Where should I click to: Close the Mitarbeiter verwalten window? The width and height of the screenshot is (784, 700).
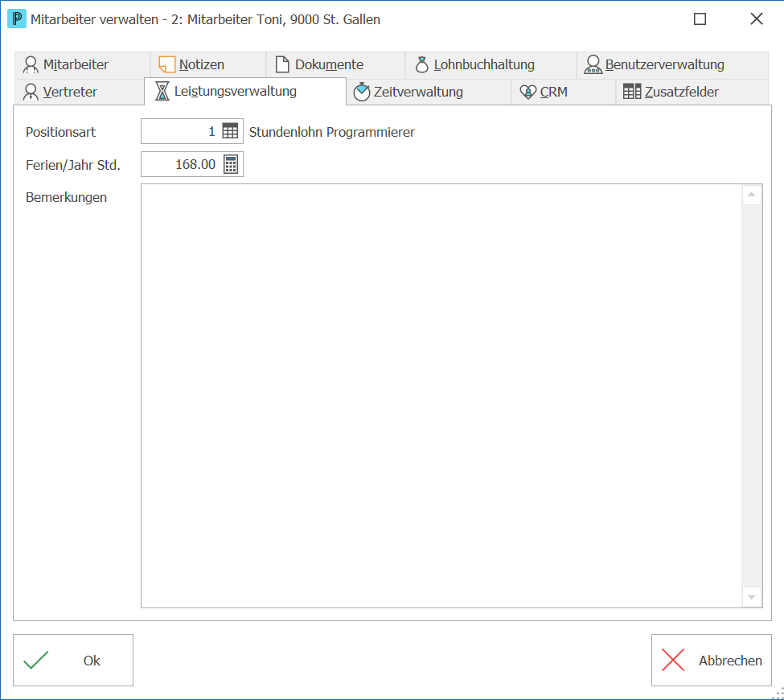(x=757, y=19)
